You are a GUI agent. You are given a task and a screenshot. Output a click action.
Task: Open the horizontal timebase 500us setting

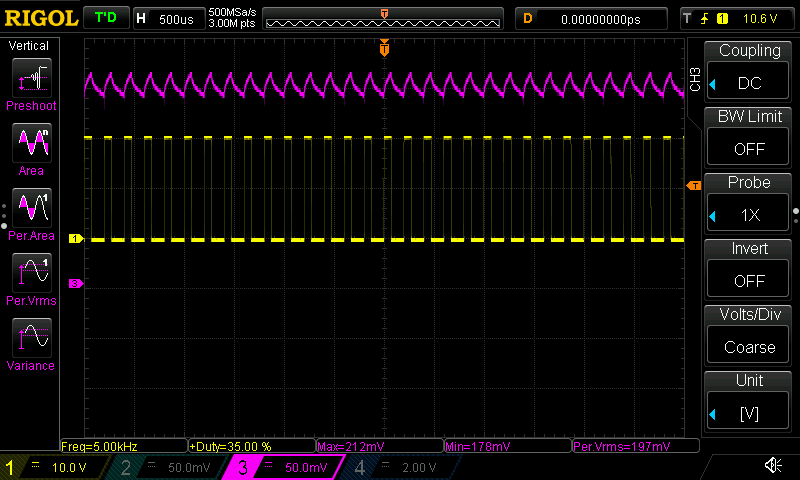[x=169, y=19]
